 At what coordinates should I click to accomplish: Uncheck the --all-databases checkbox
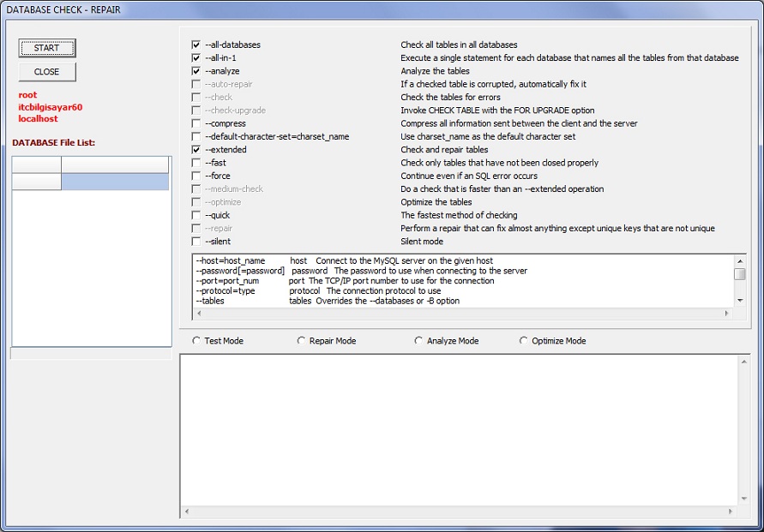tap(196, 45)
